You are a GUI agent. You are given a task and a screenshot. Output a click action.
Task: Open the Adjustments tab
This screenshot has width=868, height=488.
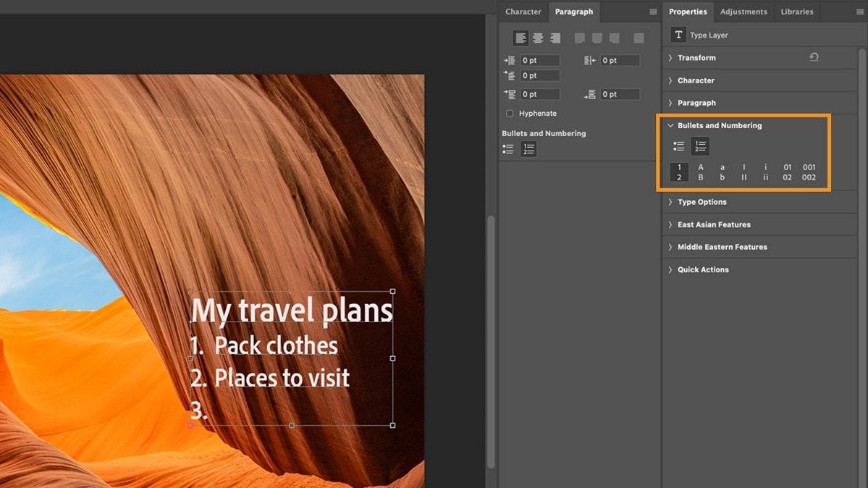[743, 12]
